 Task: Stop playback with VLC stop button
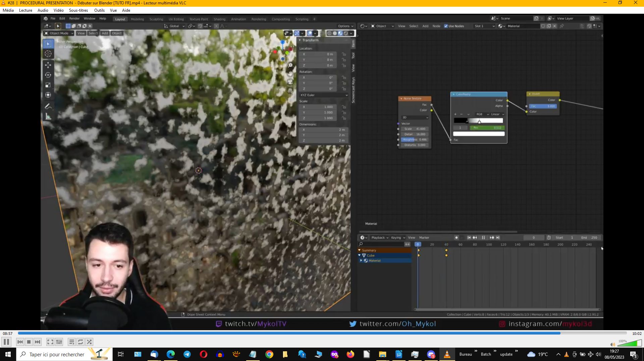point(29,342)
